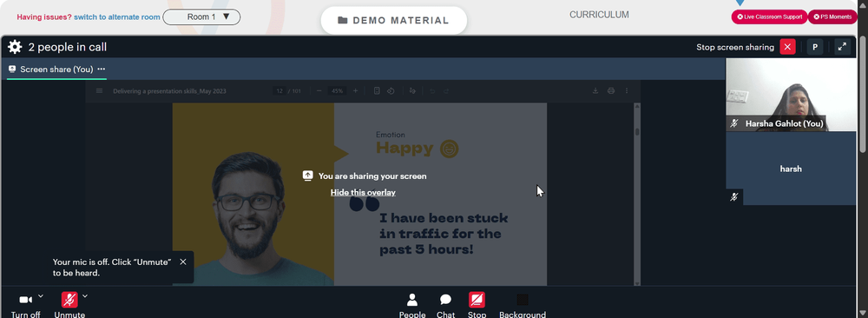868x318 pixels.
Task: Open PDF viewer more actions menu
Action: tap(627, 91)
